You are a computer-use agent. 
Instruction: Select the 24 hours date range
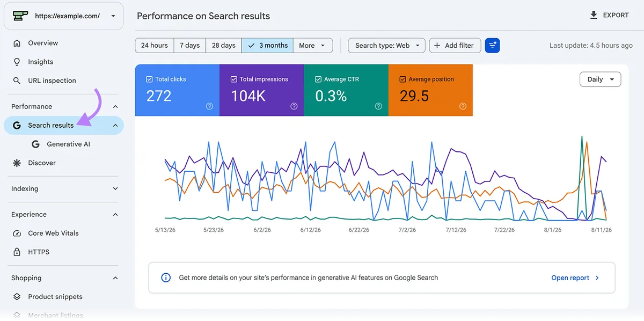155,46
